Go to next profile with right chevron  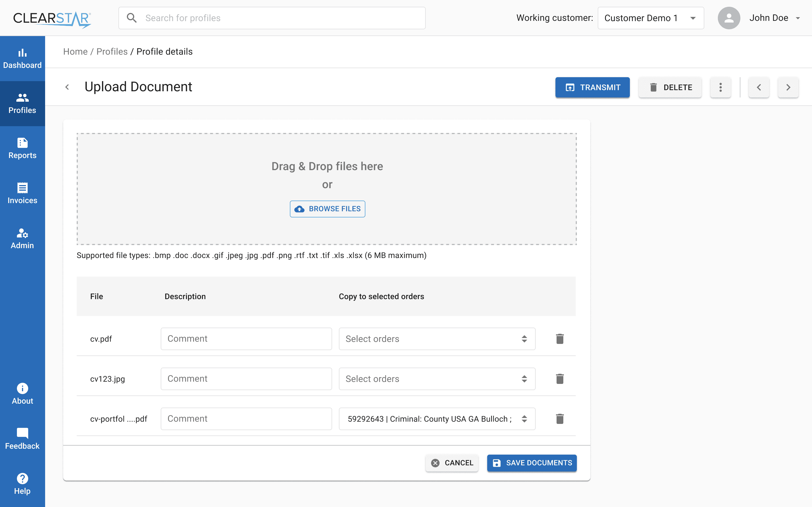click(x=788, y=88)
